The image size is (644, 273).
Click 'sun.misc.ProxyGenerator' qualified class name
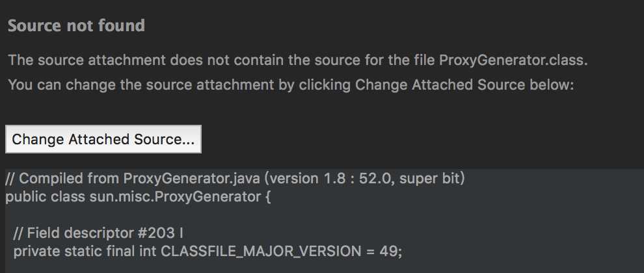[x=175, y=197]
